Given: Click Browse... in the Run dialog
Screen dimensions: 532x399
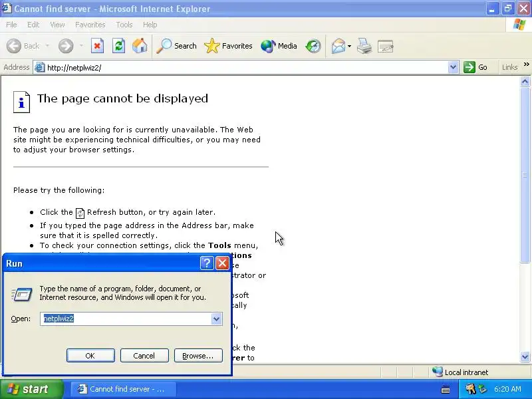Looking at the screenshot, I should pos(198,356).
